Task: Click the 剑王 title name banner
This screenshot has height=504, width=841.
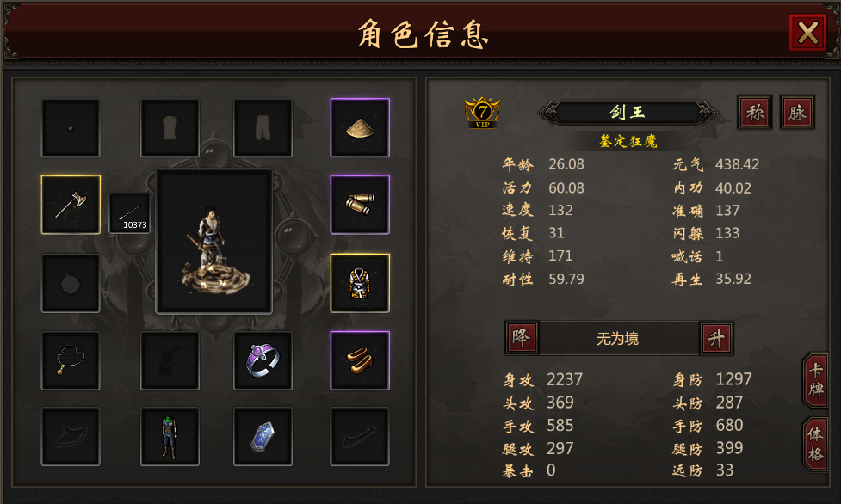Action: [x=628, y=113]
